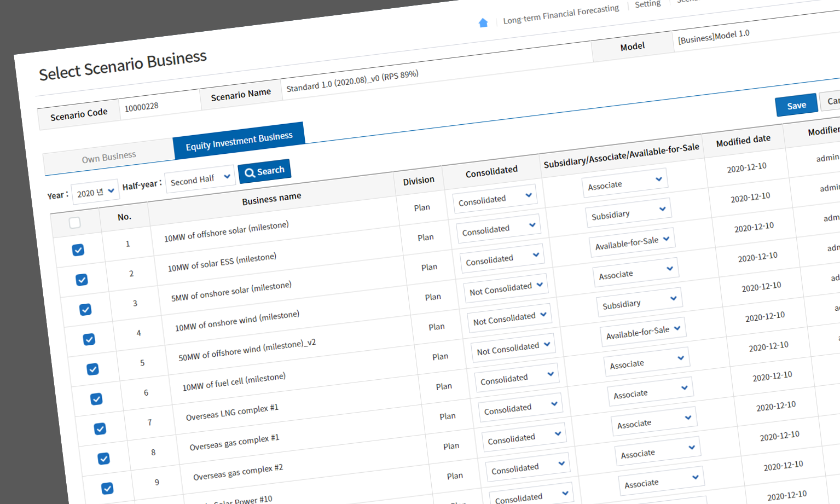The image size is (840, 504).
Task: Open the Year 2020 dropdown
Action: tap(96, 192)
